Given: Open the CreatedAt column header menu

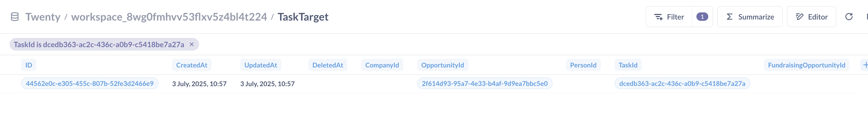Looking at the screenshot, I should pyautogui.click(x=191, y=65).
